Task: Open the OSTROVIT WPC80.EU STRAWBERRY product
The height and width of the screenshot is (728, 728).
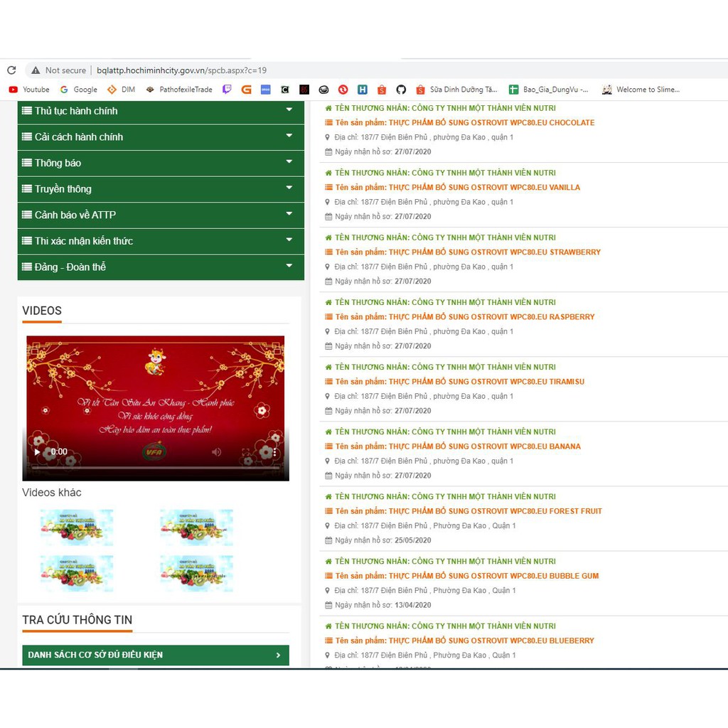Action: 468,252
